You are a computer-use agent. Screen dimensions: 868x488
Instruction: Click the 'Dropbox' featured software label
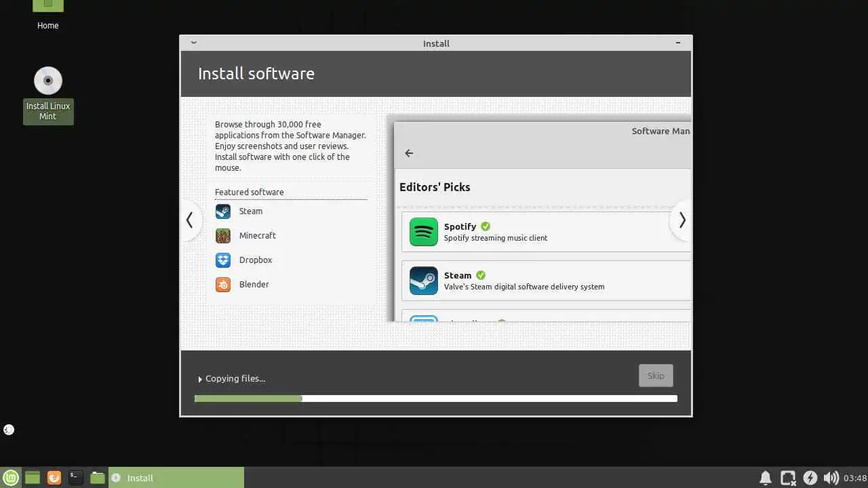pos(256,260)
